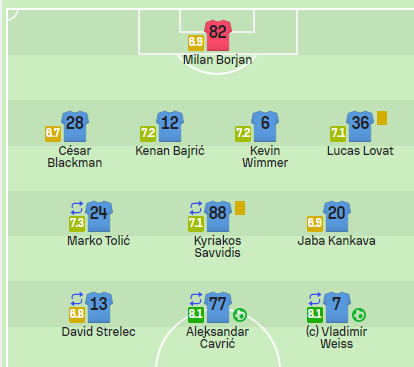Viewport: 414px width, 367px height.
Task: Open the David Strelec player name
Action: (x=99, y=332)
